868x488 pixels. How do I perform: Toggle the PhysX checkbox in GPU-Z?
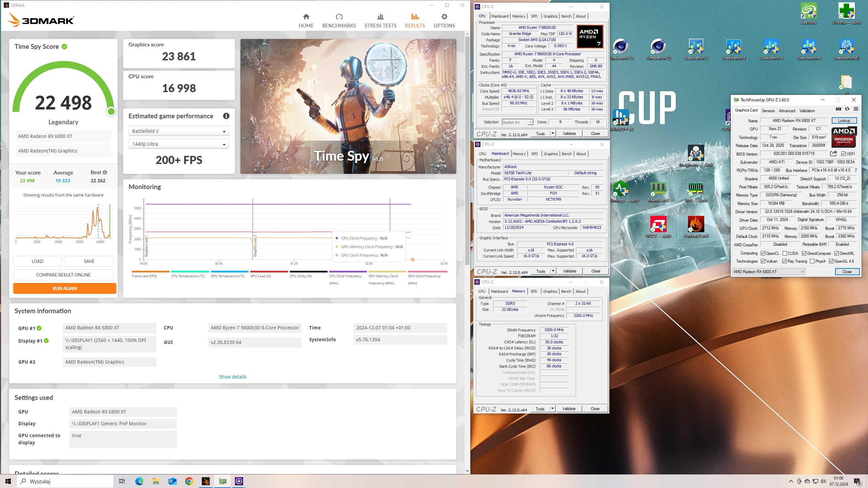(x=812, y=261)
